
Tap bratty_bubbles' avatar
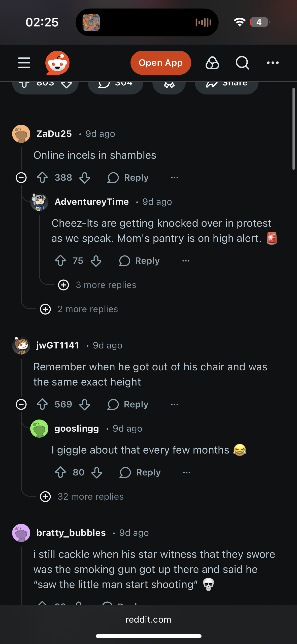pyautogui.click(x=21, y=533)
